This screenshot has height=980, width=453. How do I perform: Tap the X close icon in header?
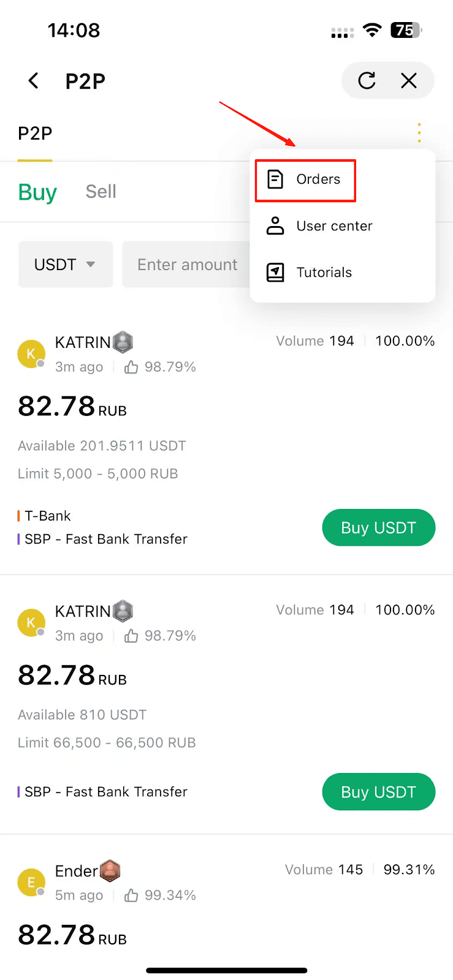coord(409,81)
